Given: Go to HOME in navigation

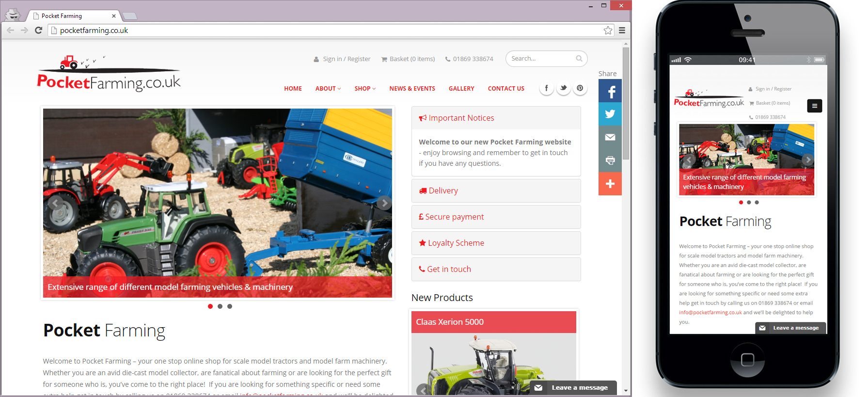Looking at the screenshot, I should [293, 89].
